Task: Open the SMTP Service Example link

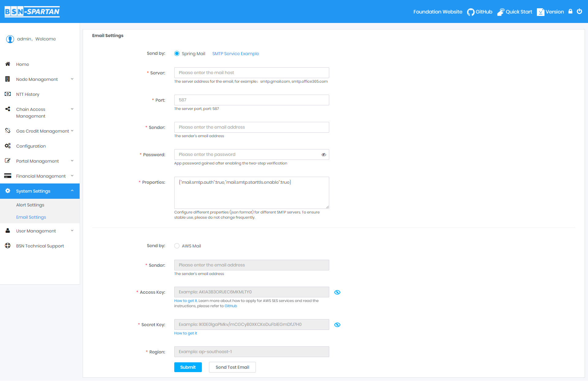Action: pyautogui.click(x=235, y=53)
